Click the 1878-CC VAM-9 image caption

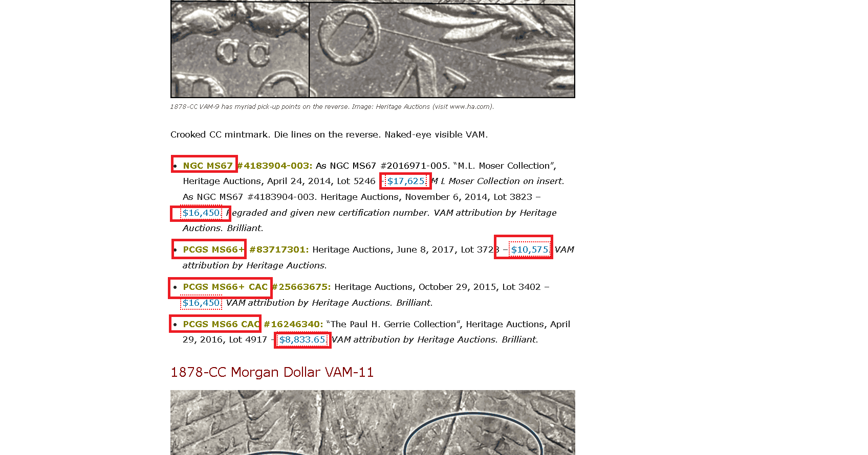(x=332, y=107)
